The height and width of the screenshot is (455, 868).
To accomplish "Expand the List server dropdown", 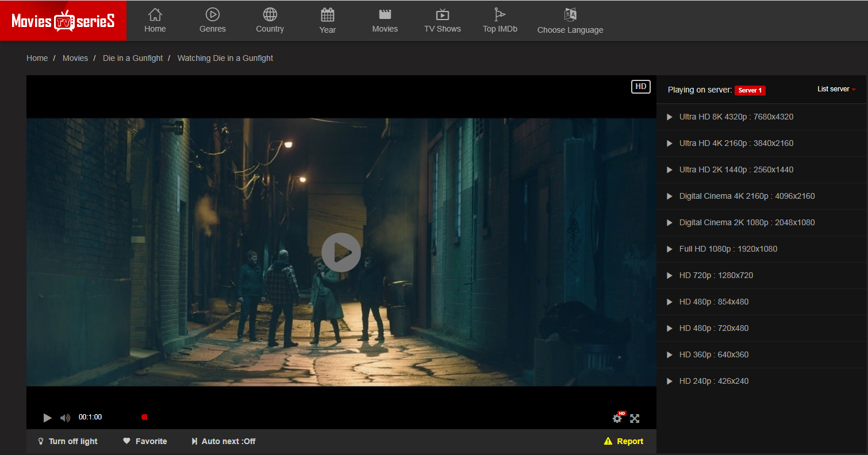I will 837,89.
